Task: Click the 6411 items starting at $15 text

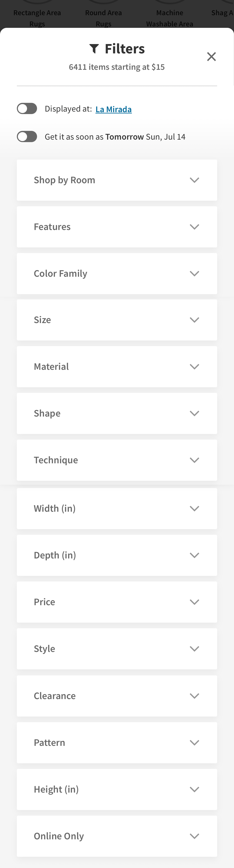Action: click(x=117, y=67)
